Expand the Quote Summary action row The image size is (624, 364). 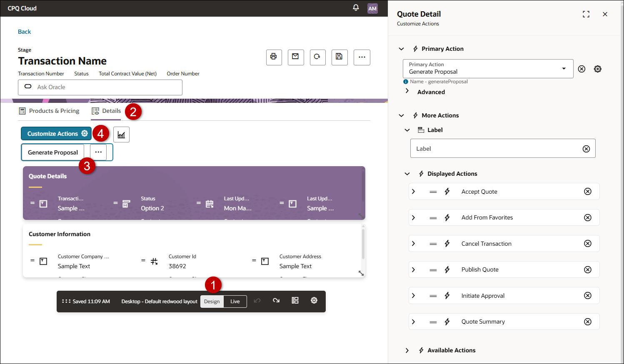point(413,322)
